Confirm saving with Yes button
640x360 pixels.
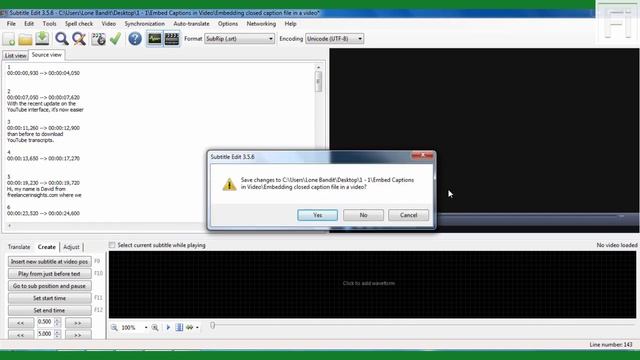tap(318, 215)
